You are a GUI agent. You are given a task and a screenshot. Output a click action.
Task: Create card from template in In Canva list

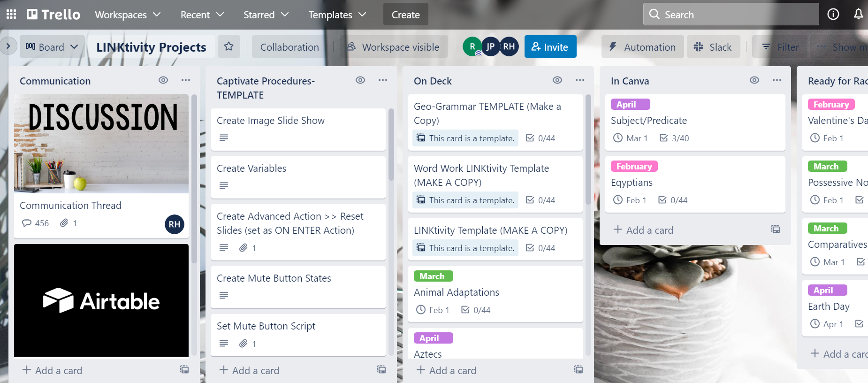point(776,230)
